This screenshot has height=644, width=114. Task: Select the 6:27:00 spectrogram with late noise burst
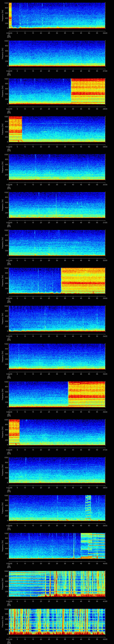tap(57, 91)
